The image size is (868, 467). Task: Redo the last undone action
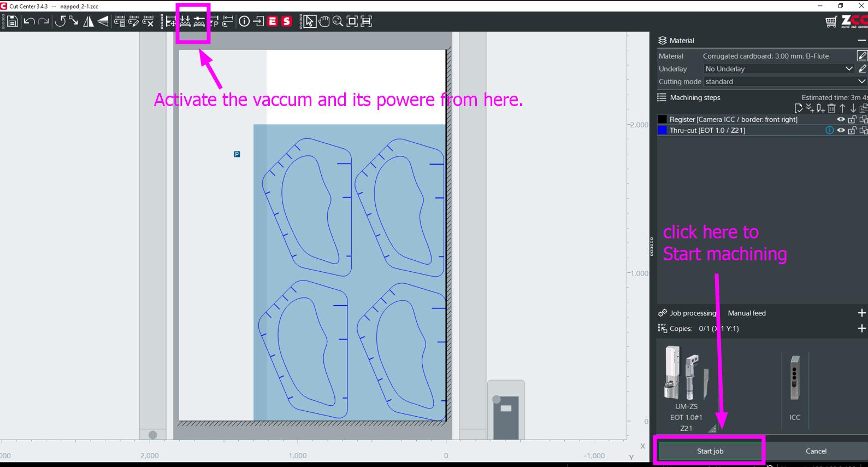pyautogui.click(x=44, y=21)
